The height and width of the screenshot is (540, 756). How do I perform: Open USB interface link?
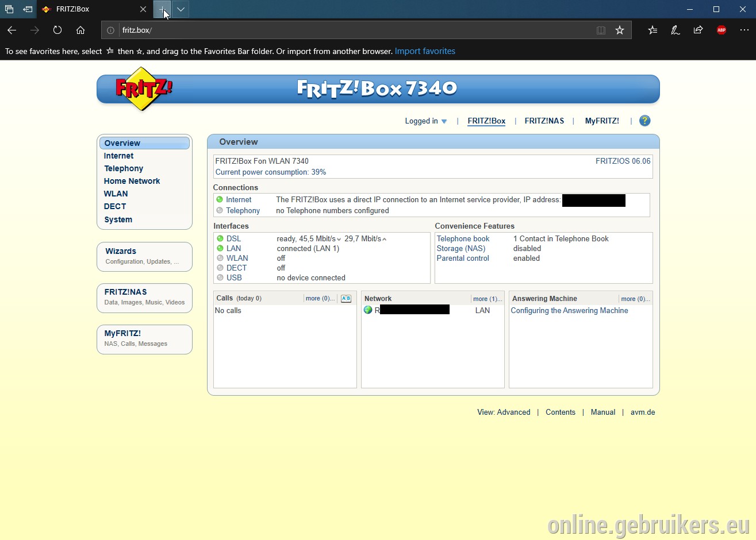click(234, 277)
